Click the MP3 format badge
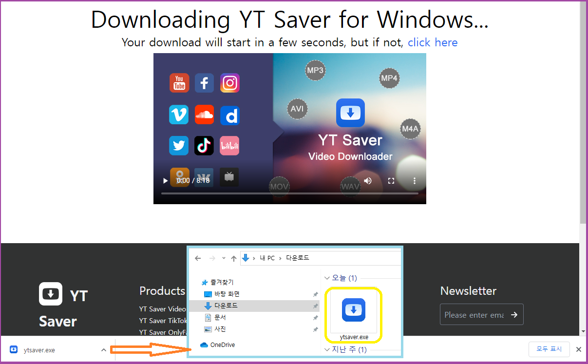Viewport: 588px width, 364px height. pyautogui.click(x=315, y=71)
